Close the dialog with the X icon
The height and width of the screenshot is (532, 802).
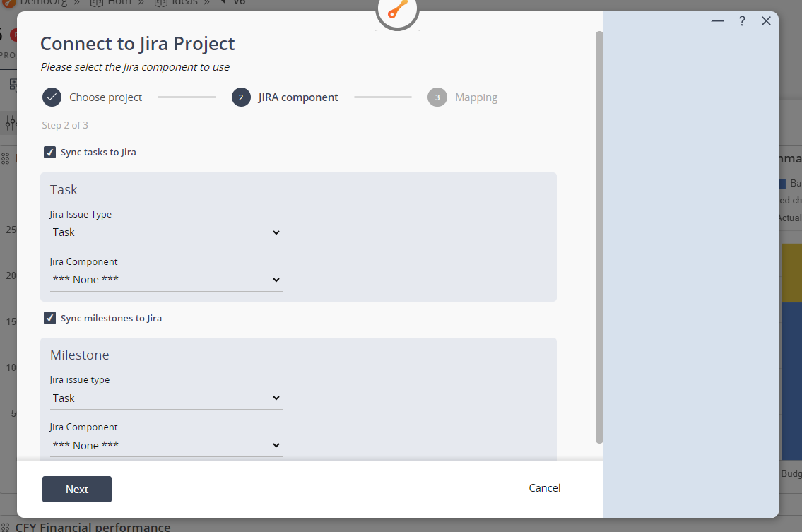coord(766,21)
